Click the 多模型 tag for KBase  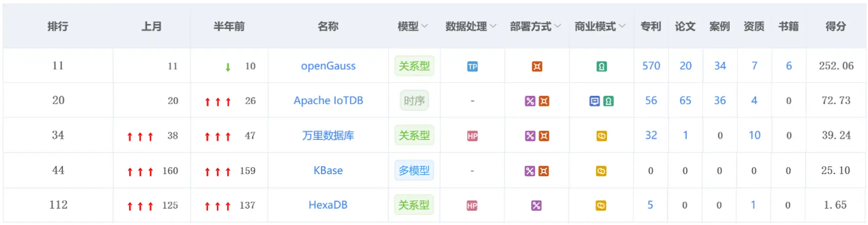414,171
